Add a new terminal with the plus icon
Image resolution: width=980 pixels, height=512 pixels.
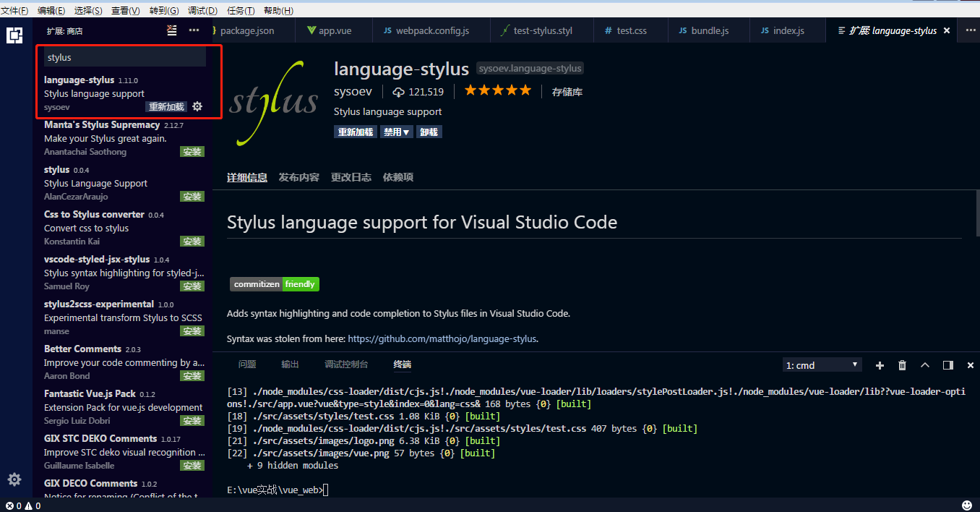click(x=880, y=365)
